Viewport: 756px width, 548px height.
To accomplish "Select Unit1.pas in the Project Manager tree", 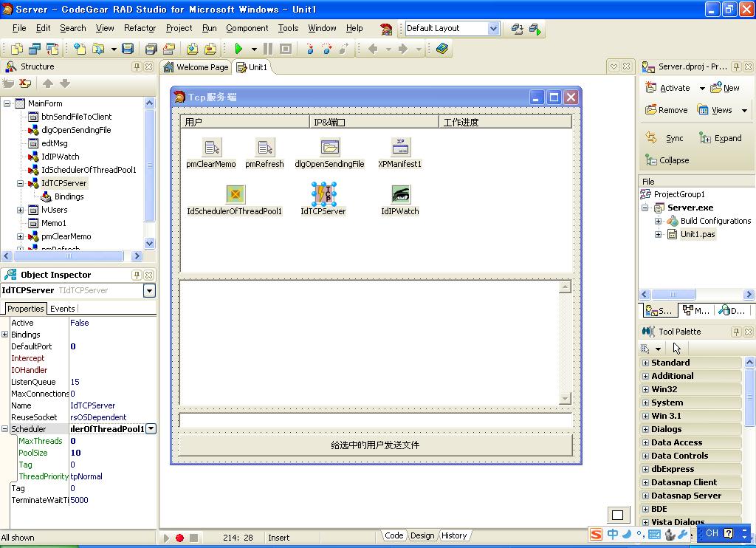I will click(698, 234).
